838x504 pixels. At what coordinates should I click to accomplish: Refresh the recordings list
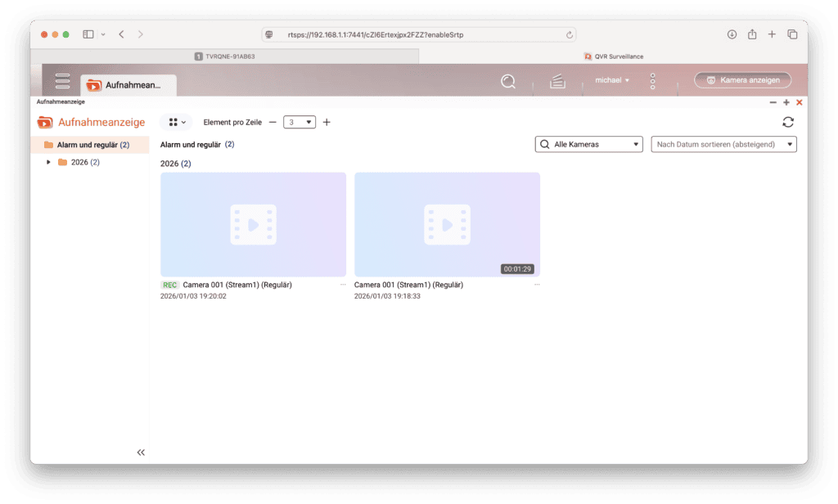[x=787, y=122]
